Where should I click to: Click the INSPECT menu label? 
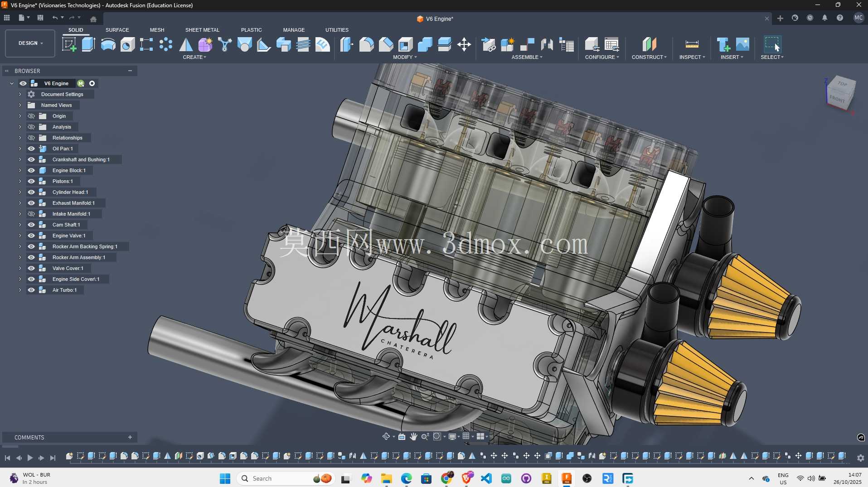pyautogui.click(x=692, y=57)
